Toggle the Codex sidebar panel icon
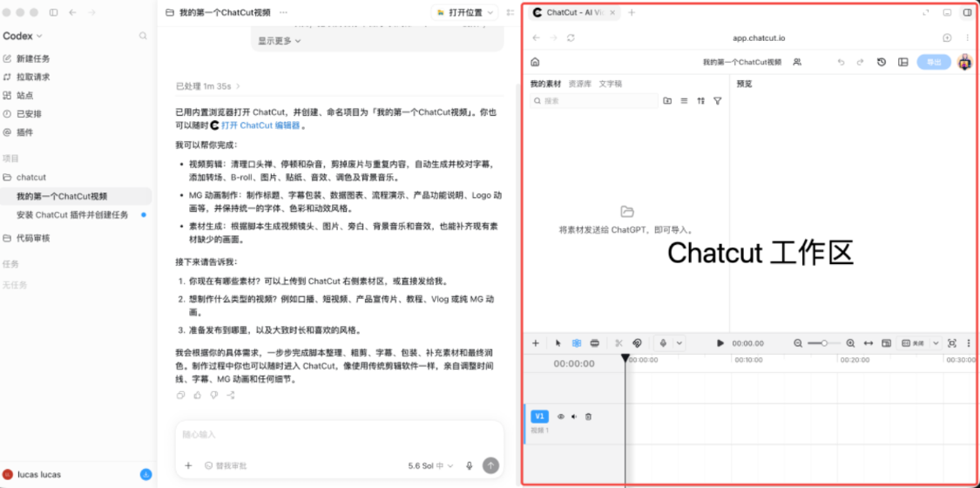 tap(53, 12)
